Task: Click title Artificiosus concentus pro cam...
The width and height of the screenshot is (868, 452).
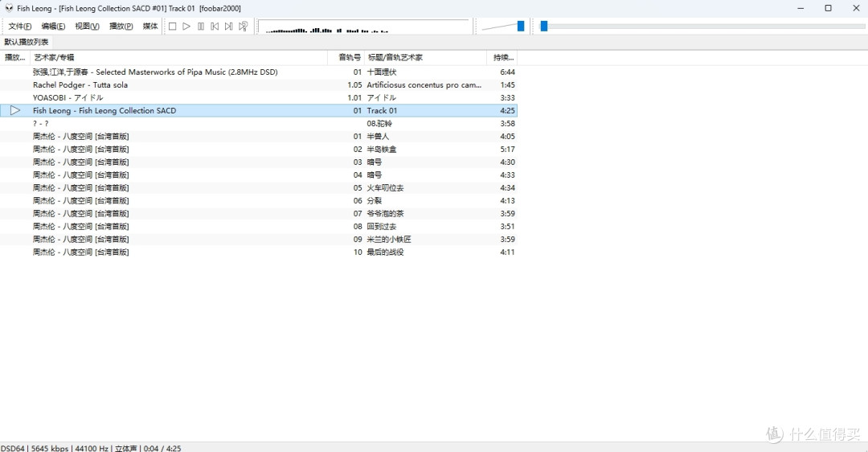Action: (424, 84)
